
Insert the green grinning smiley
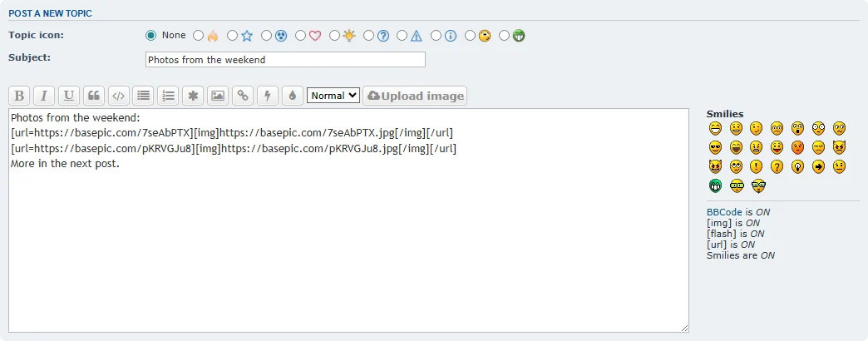click(x=715, y=185)
